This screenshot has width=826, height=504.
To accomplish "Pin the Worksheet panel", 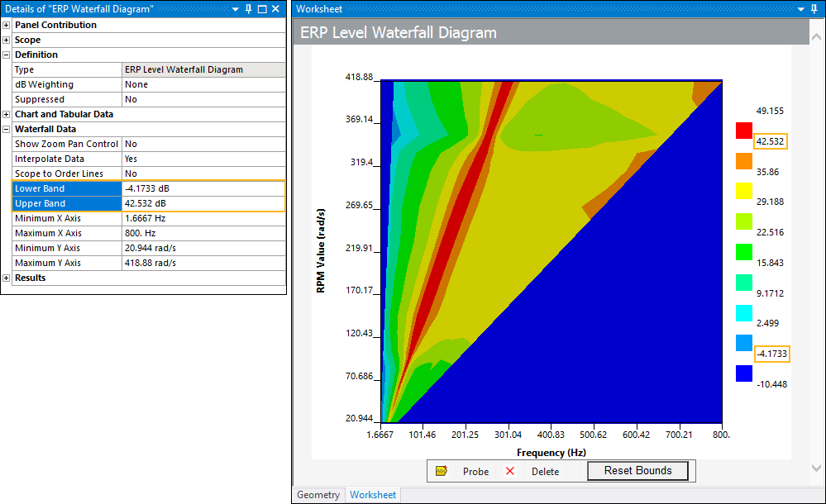I will pyautogui.click(x=814, y=9).
